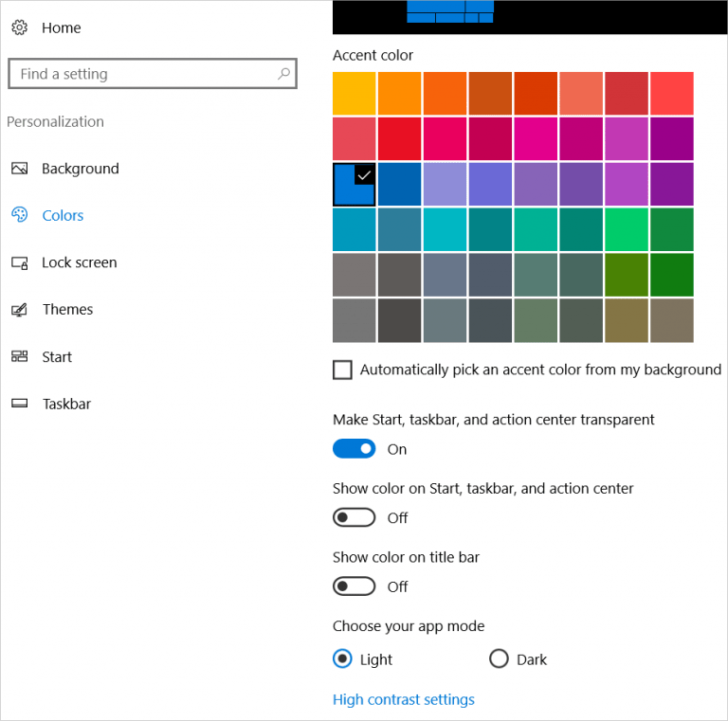Click the Find a setting search box
The image size is (728, 721).
tap(153, 73)
